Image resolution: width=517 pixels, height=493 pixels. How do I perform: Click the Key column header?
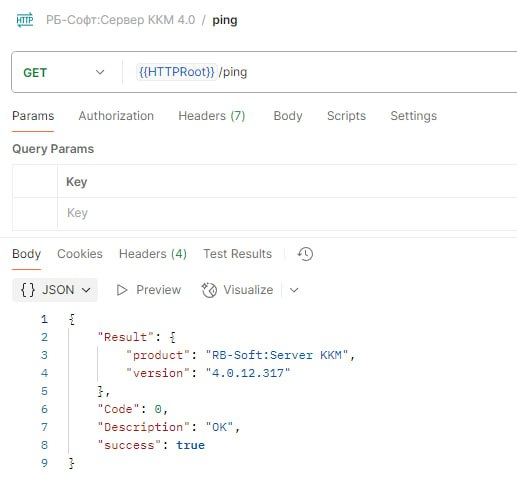(x=77, y=182)
